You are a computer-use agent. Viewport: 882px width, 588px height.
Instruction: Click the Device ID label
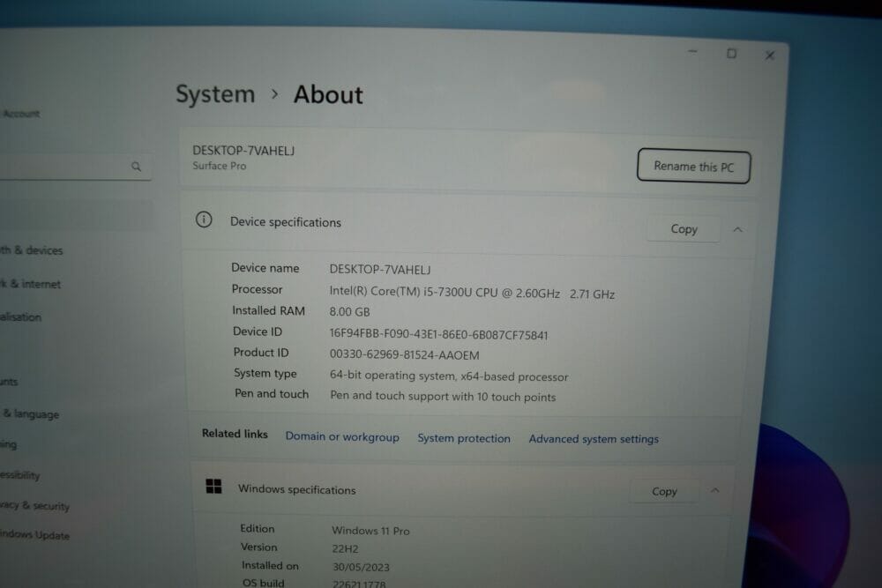point(258,331)
